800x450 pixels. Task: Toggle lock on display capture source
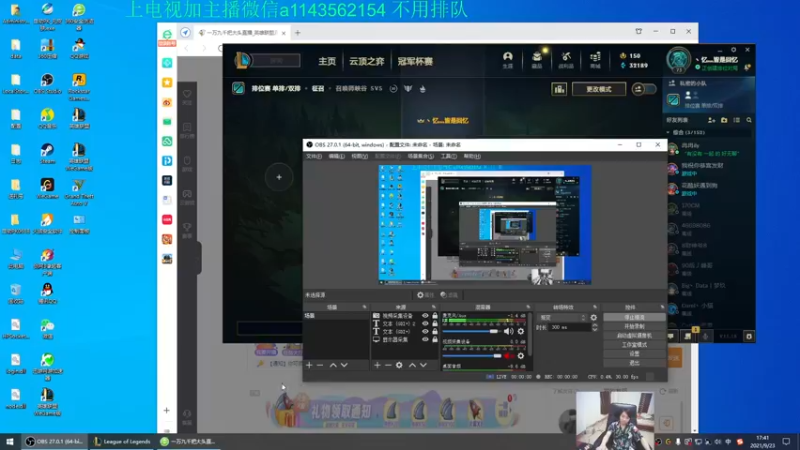tap(435, 339)
